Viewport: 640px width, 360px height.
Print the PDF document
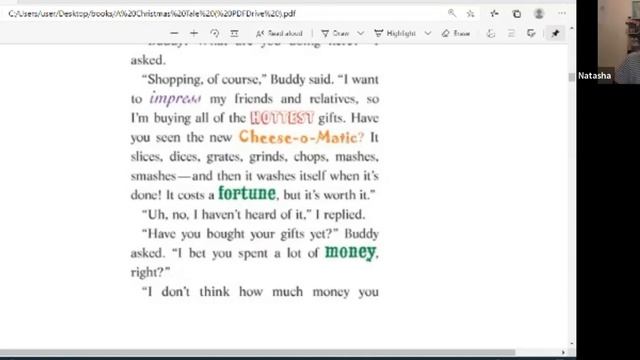tap(491, 33)
